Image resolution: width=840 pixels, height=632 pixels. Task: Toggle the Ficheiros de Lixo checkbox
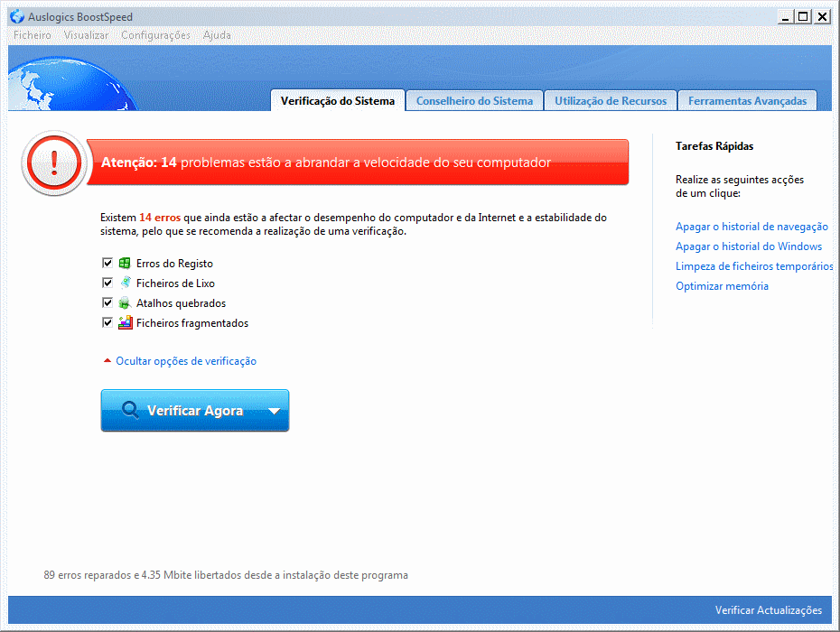[107, 283]
